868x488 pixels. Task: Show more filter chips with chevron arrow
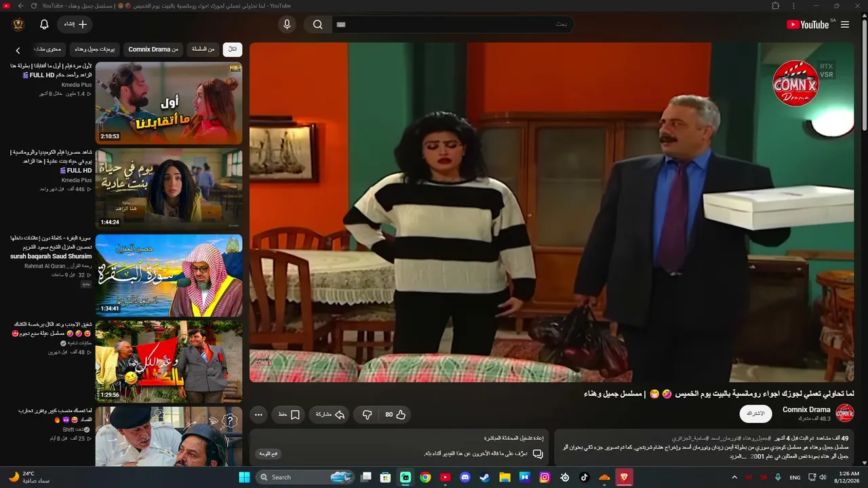pyautogui.click(x=18, y=50)
